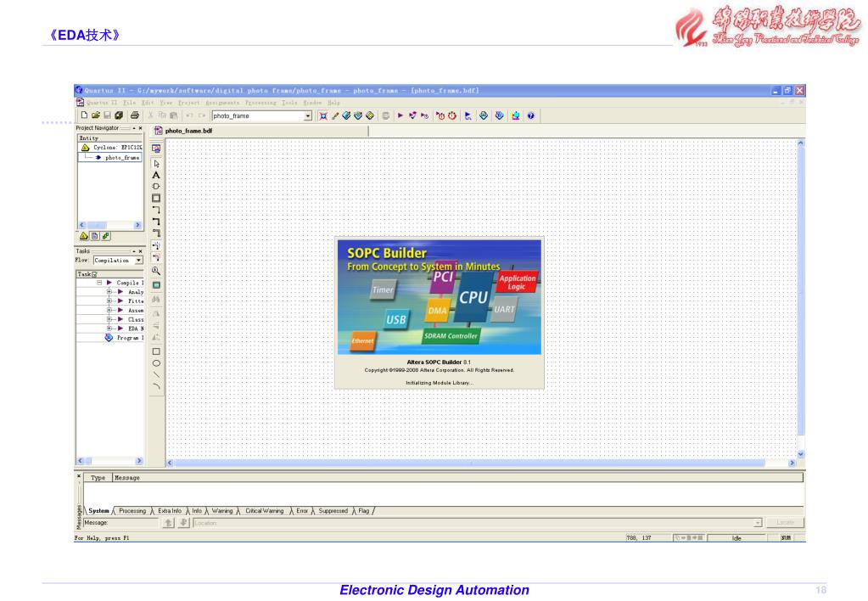Click the previous message up-arrow button
Screen dimensions: 868x601
coord(168,523)
